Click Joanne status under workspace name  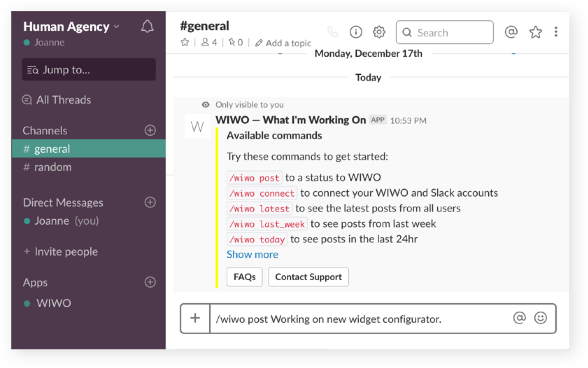(x=44, y=42)
